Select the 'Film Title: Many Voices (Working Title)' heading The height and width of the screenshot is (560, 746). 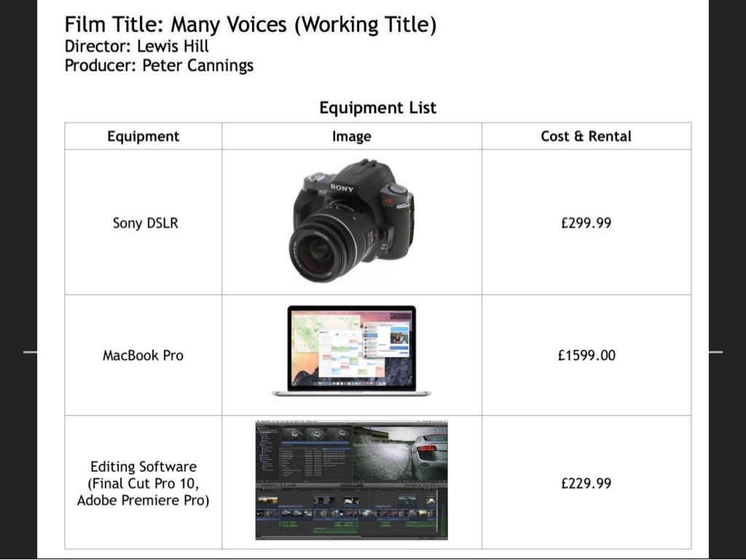coord(251,25)
